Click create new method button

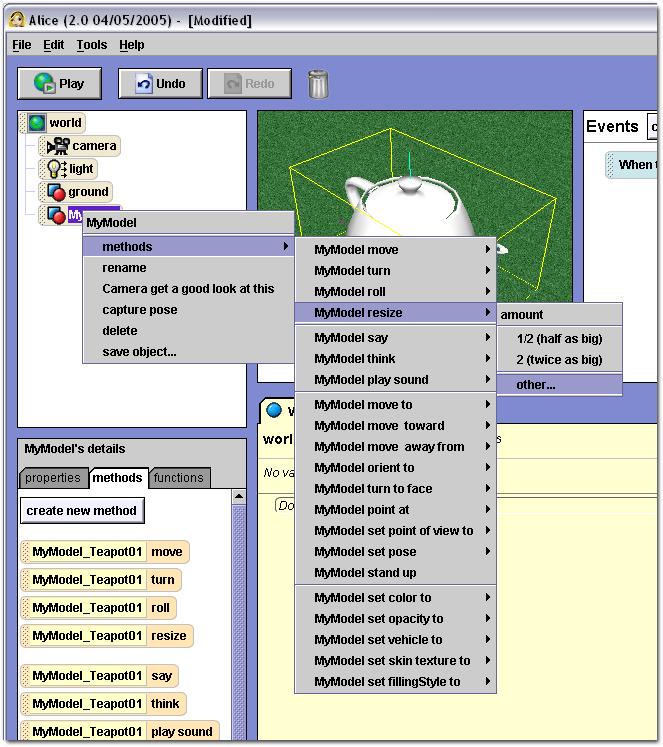pos(82,511)
